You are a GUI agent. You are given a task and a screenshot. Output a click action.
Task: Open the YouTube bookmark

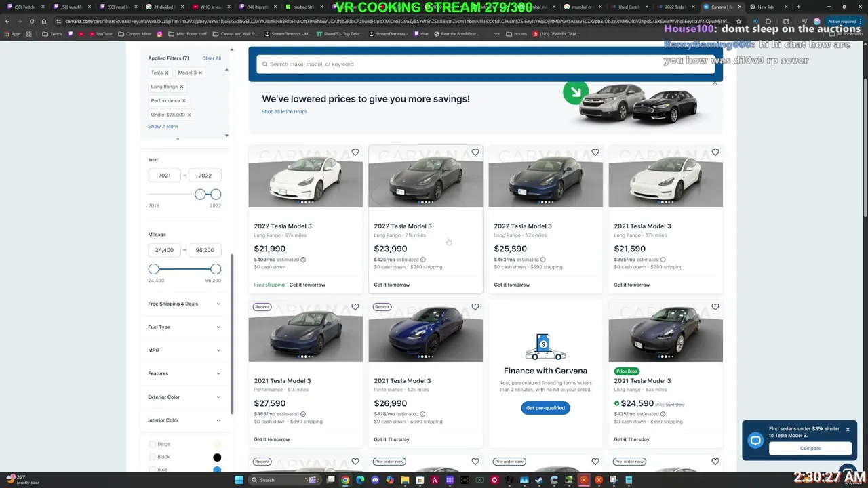100,33
